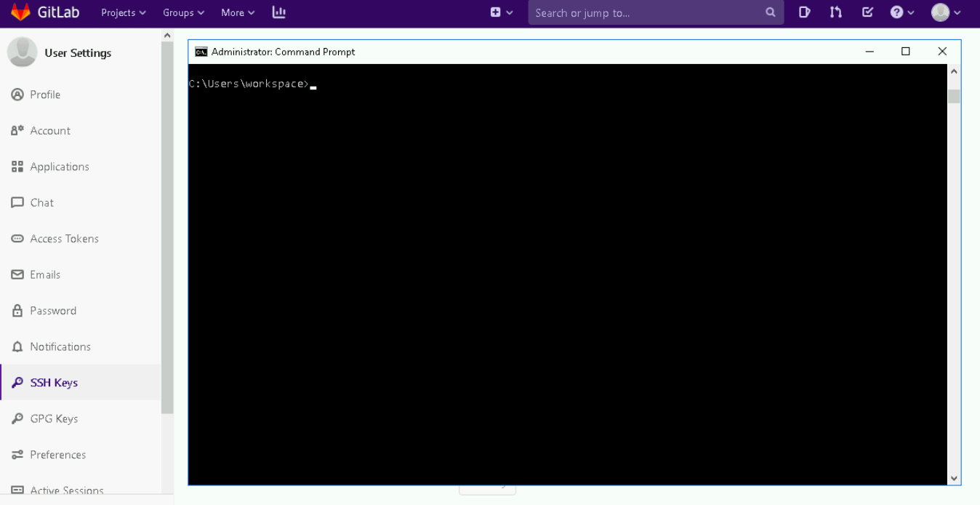Click the GitLab fox logo

click(x=20, y=12)
